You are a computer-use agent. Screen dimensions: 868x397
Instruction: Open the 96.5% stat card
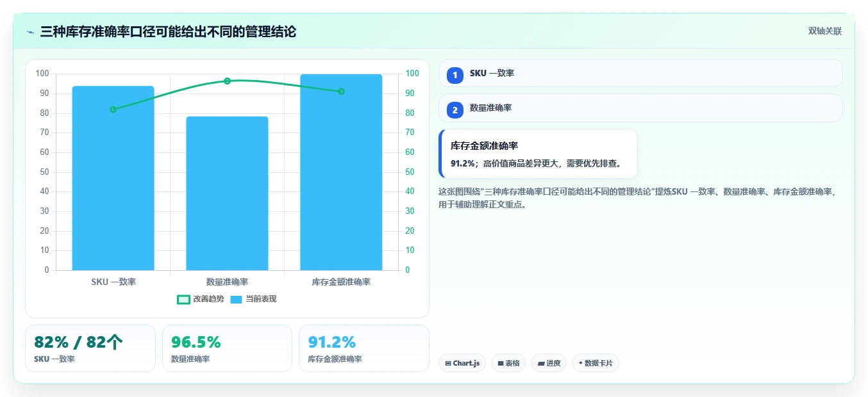pyautogui.click(x=227, y=348)
